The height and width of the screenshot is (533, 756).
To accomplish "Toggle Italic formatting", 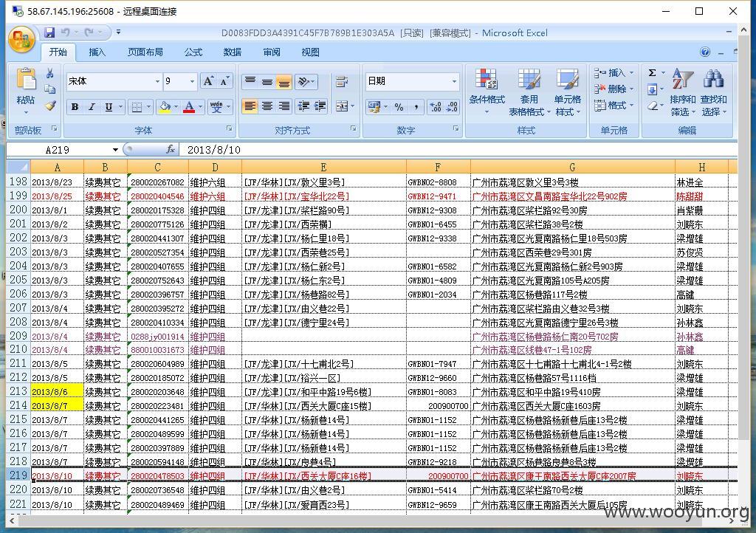I will point(92,107).
